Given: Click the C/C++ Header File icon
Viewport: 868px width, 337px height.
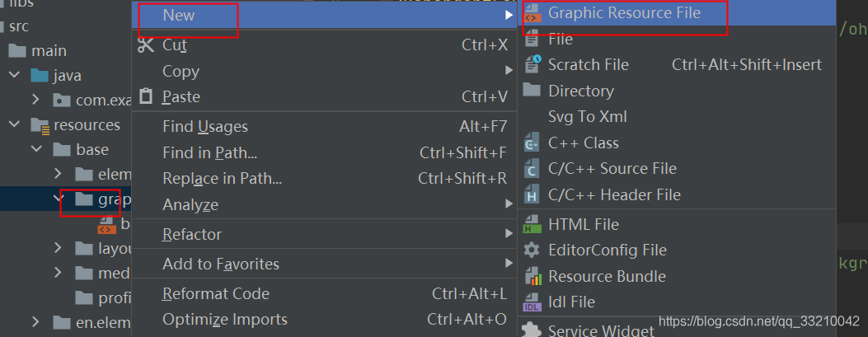Looking at the screenshot, I should click(532, 194).
